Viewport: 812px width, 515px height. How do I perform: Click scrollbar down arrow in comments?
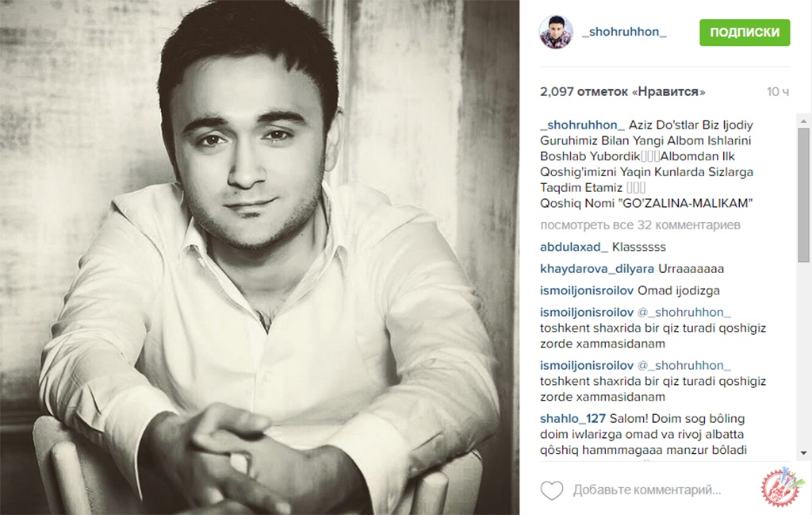coord(803,453)
